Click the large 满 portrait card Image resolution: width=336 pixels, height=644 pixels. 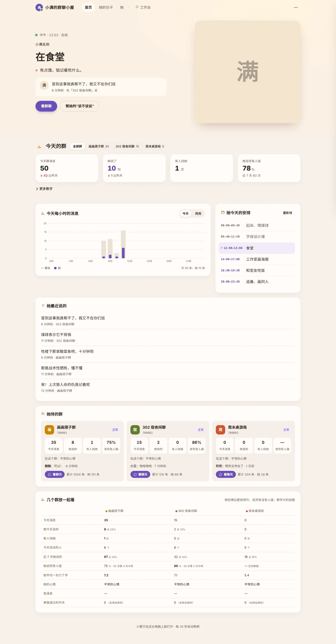(248, 72)
